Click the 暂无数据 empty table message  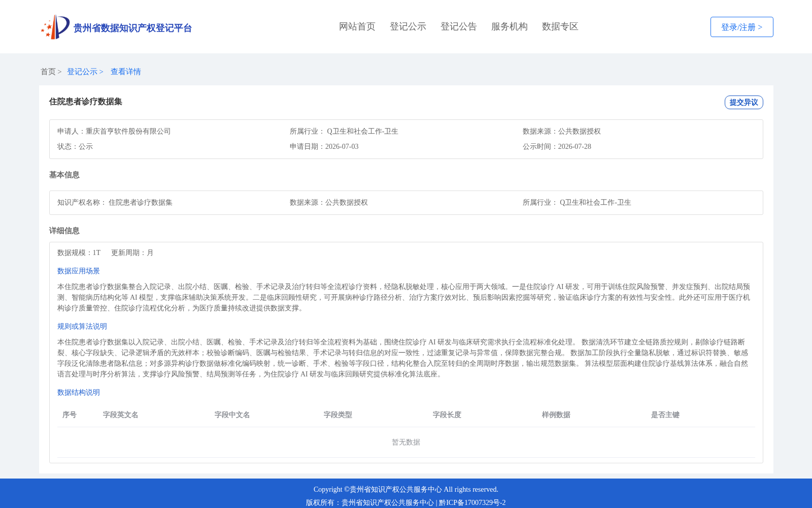tap(406, 442)
